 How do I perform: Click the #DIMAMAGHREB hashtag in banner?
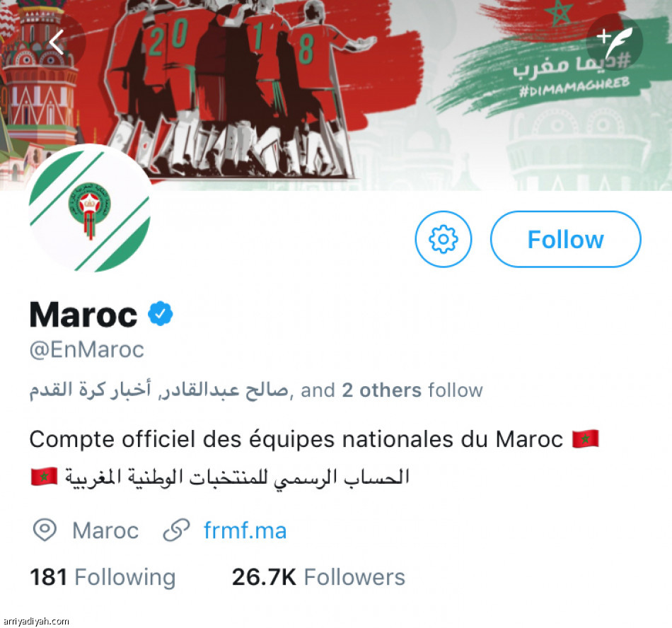pos(574,86)
